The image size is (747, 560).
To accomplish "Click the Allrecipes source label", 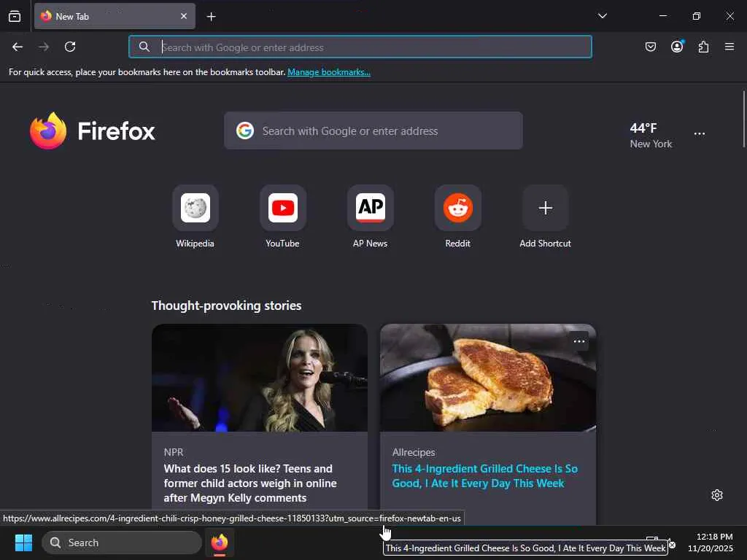I will 414,452.
